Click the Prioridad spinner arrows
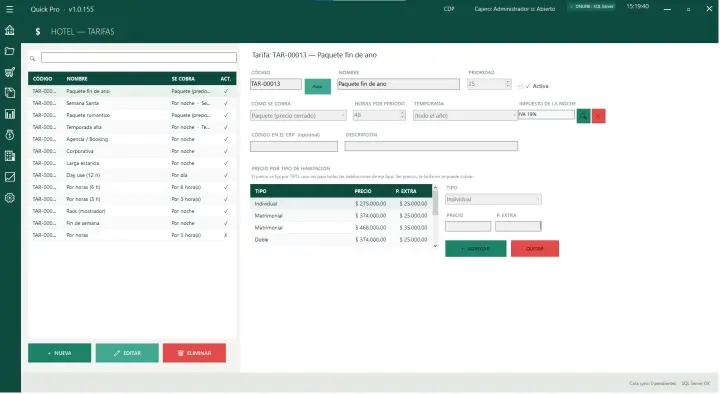This screenshot has height=394, width=720. coord(507,84)
